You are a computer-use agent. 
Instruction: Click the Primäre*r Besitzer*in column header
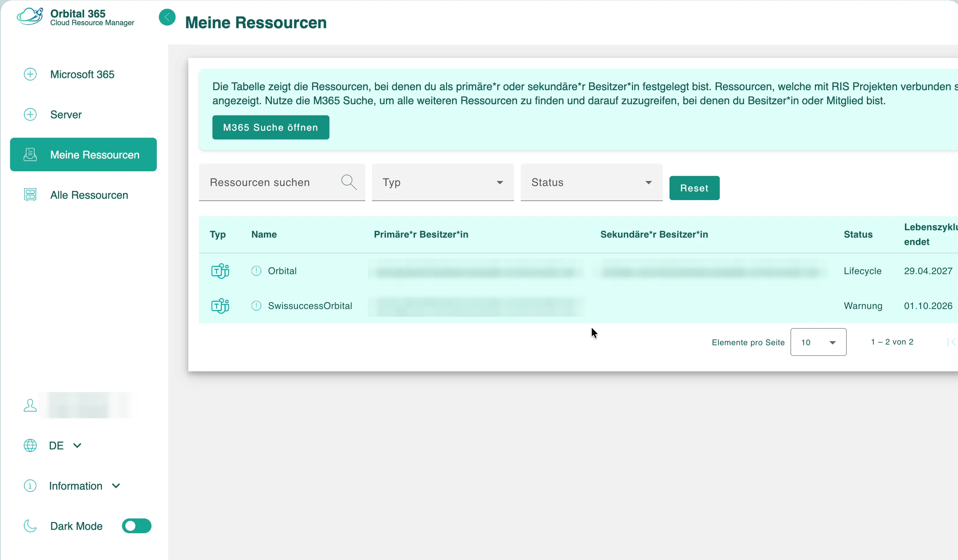(421, 235)
